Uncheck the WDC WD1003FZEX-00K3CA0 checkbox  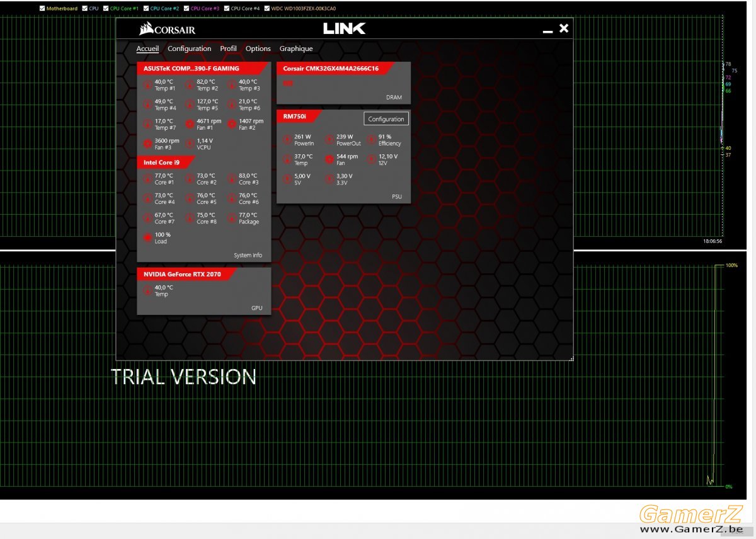[267, 9]
